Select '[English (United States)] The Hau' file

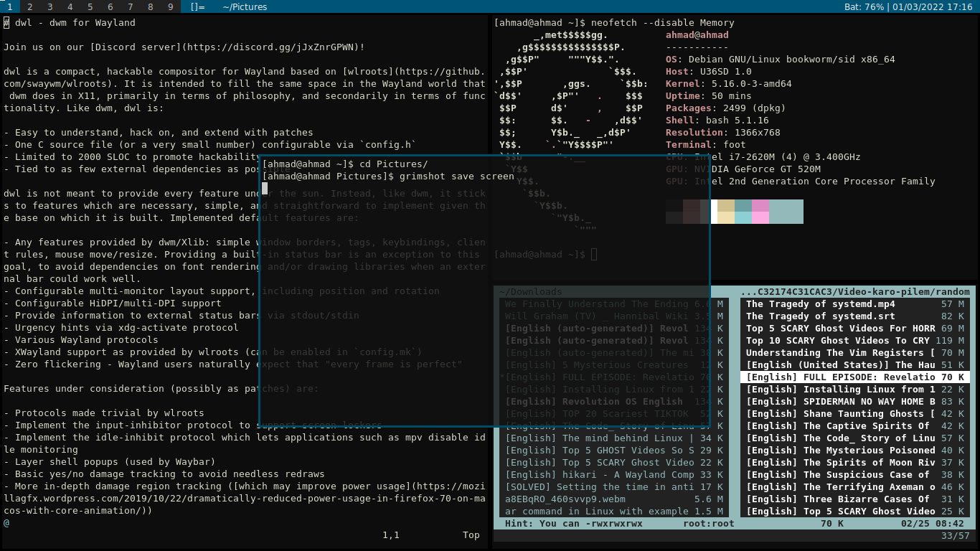(x=855, y=365)
